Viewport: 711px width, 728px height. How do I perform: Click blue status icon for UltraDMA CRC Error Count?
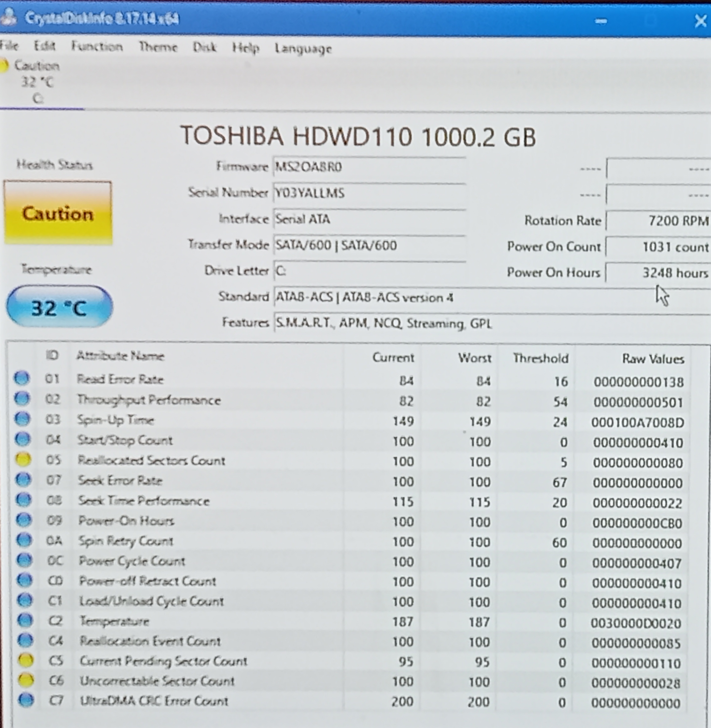pos(26,700)
